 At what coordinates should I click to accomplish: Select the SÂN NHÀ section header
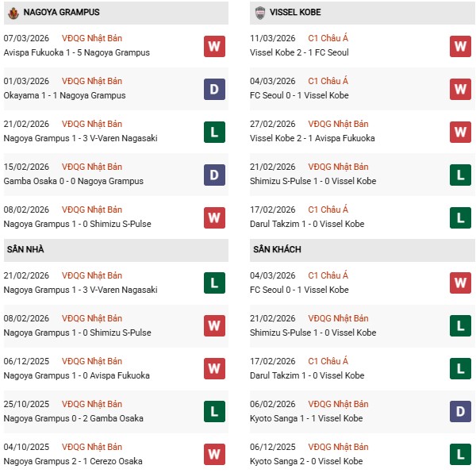(x=25, y=249)
